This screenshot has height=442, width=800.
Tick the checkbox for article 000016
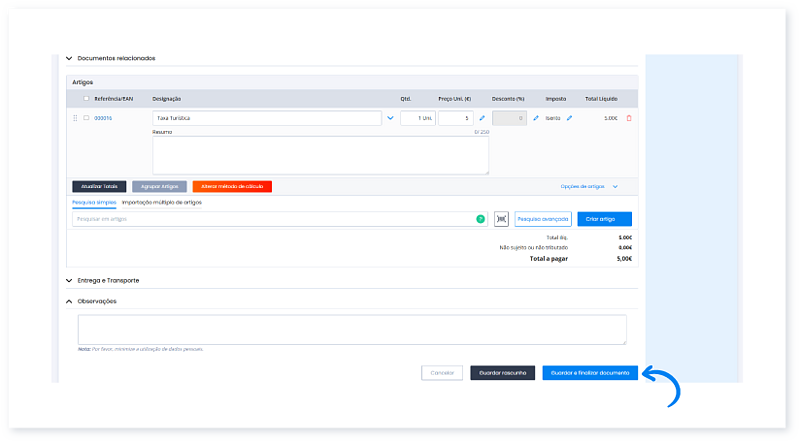pyautogui.click(x=86, y=118)
